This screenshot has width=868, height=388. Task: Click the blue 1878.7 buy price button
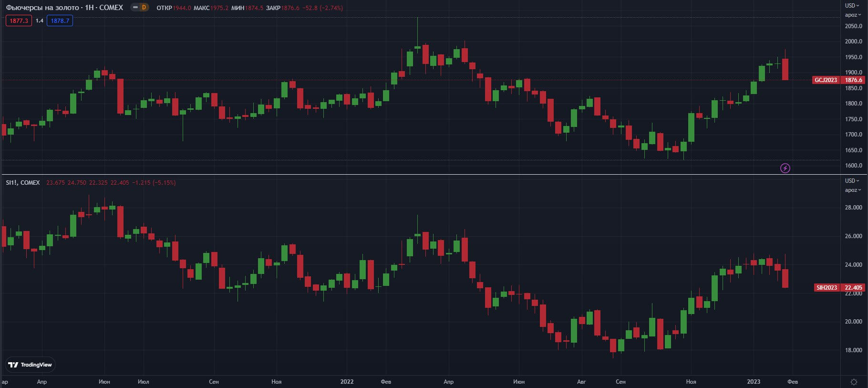[x=60, y=21]
